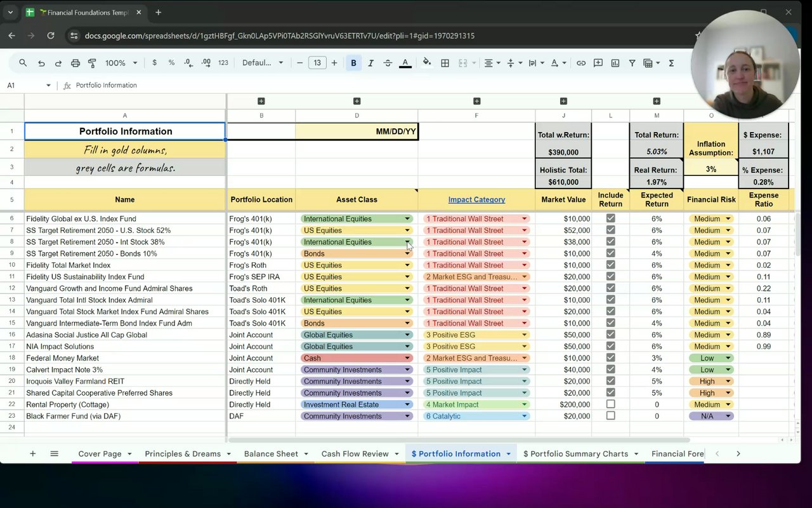812x508 pixels.
Task: Open the search menus tool
Action: [23, 63]
